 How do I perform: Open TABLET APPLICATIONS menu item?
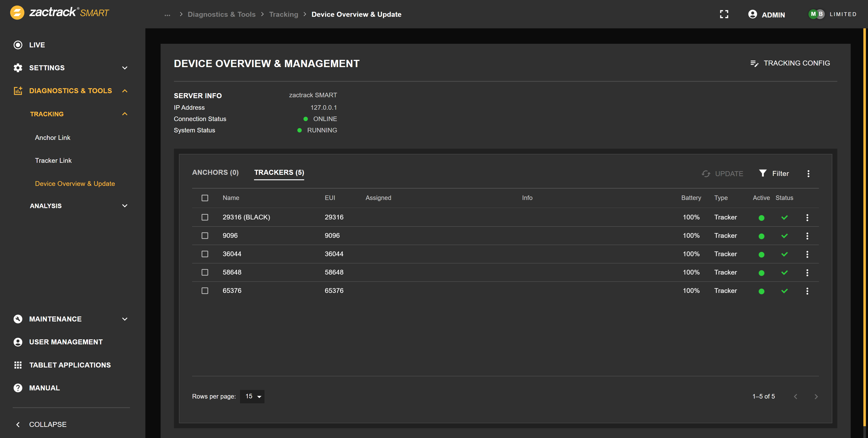(70, 365)
